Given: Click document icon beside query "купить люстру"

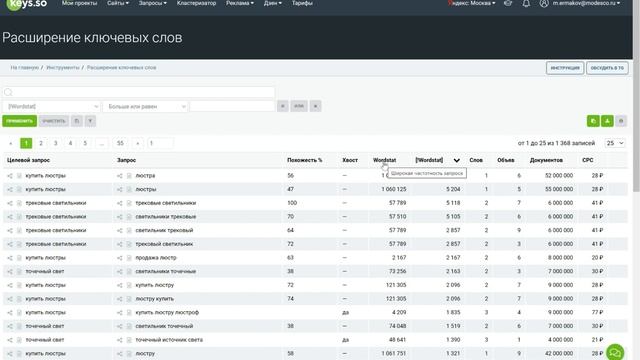Looking at the screenshot, I should (129, 285).
